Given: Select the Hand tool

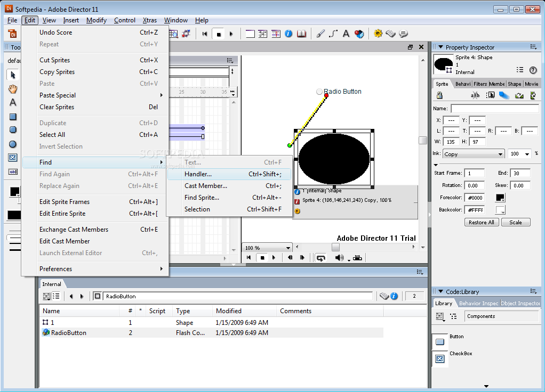Looking at the screenshot, I should [x=13, y=89].
